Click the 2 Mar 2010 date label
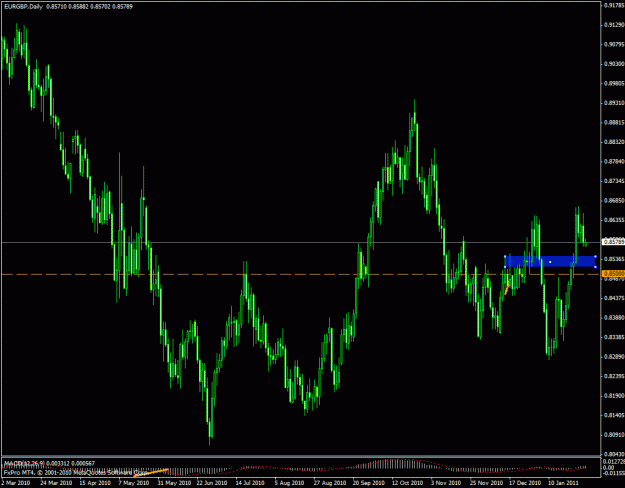This screenshot has width=625, height=488. [16, 483]
